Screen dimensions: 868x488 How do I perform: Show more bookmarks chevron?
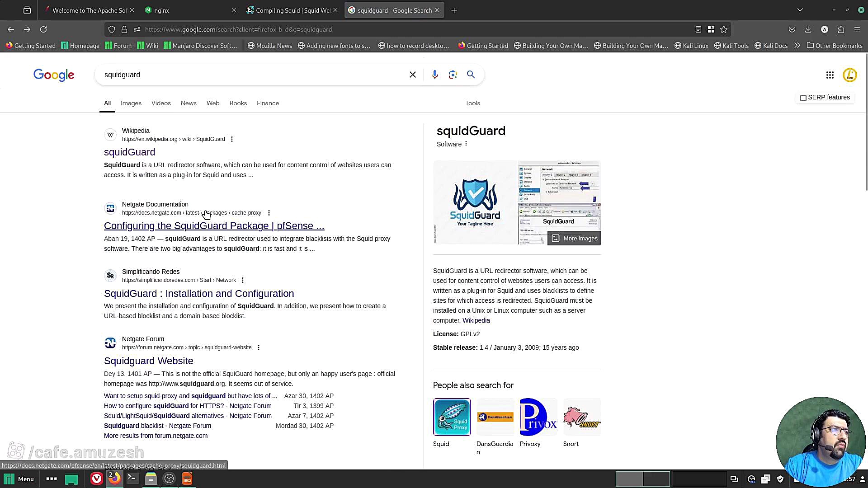(x=797, y=46)
